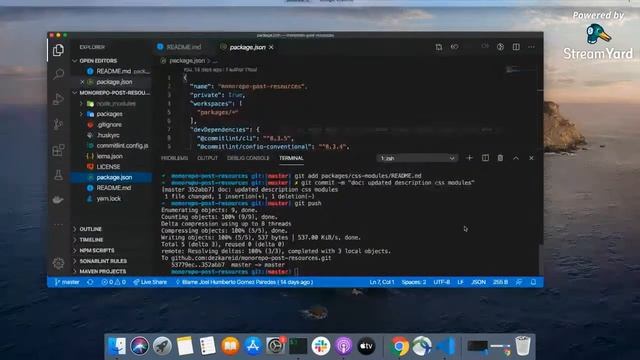Change file encoding UTF-8
Image resolution: width=640 pixels, height=360 pixels.
click(441, 282)
